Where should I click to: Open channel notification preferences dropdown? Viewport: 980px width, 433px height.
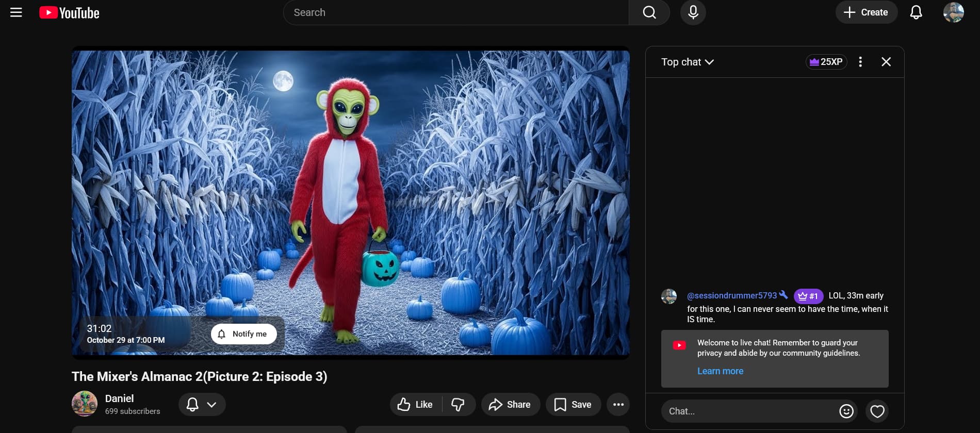(202, 405)
